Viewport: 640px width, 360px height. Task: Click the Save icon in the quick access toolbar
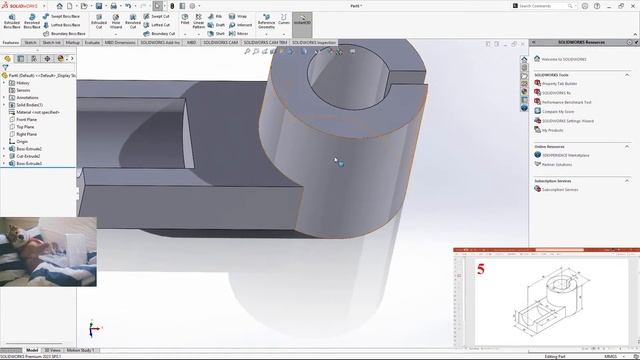(99, 6)
